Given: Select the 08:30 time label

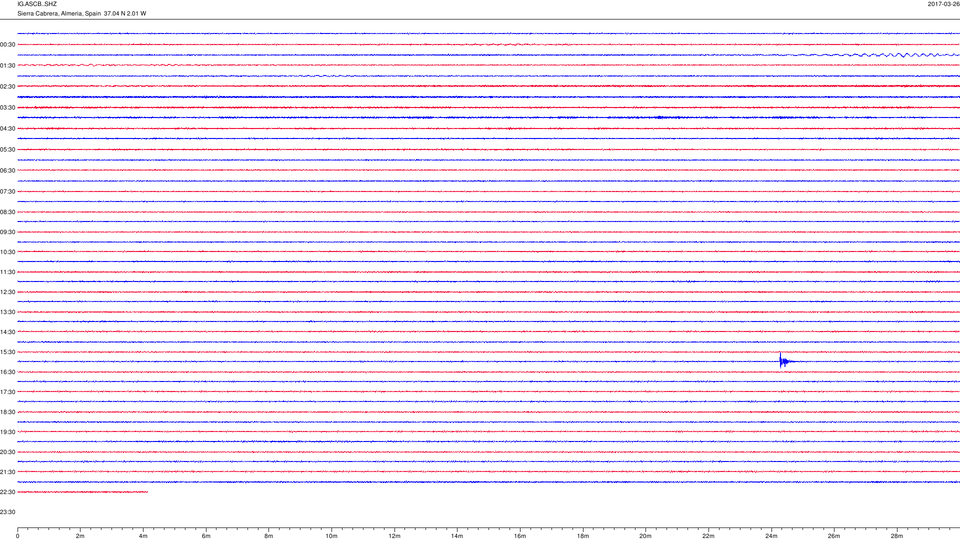Looking at the screenshot, I should pos(7,212).
